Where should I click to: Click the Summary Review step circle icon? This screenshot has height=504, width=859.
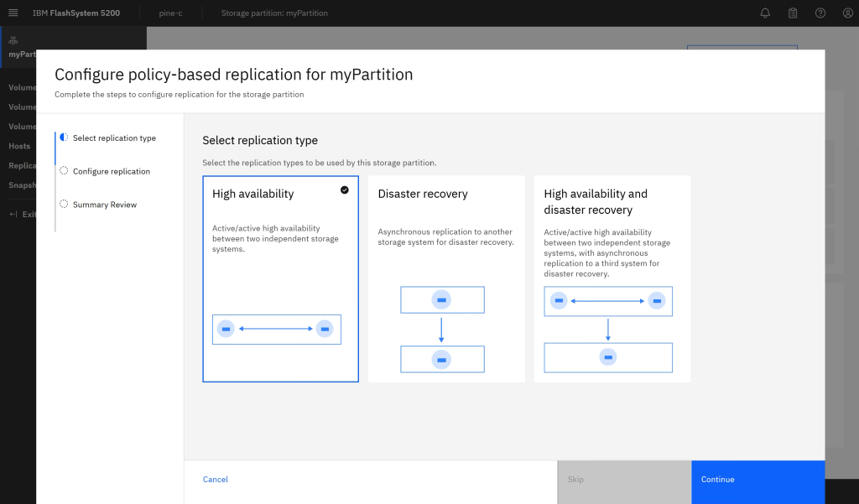pyautogui.click(x=64, y=204)
